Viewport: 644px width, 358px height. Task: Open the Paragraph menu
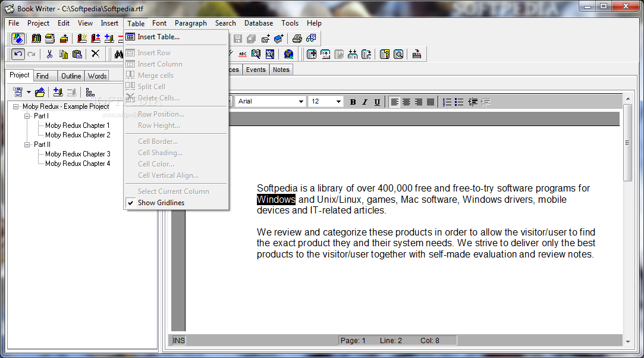pyautogui.click(x=190, y=23)
